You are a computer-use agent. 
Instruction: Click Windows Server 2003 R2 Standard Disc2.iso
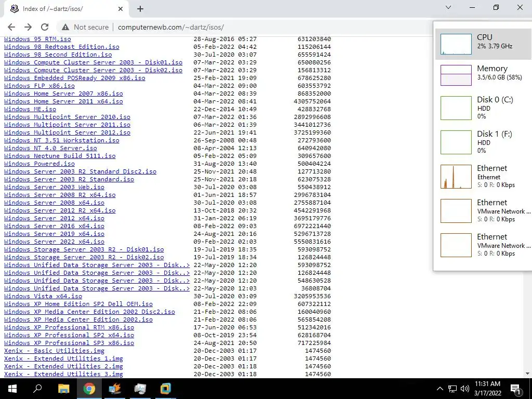click(80, 171)
